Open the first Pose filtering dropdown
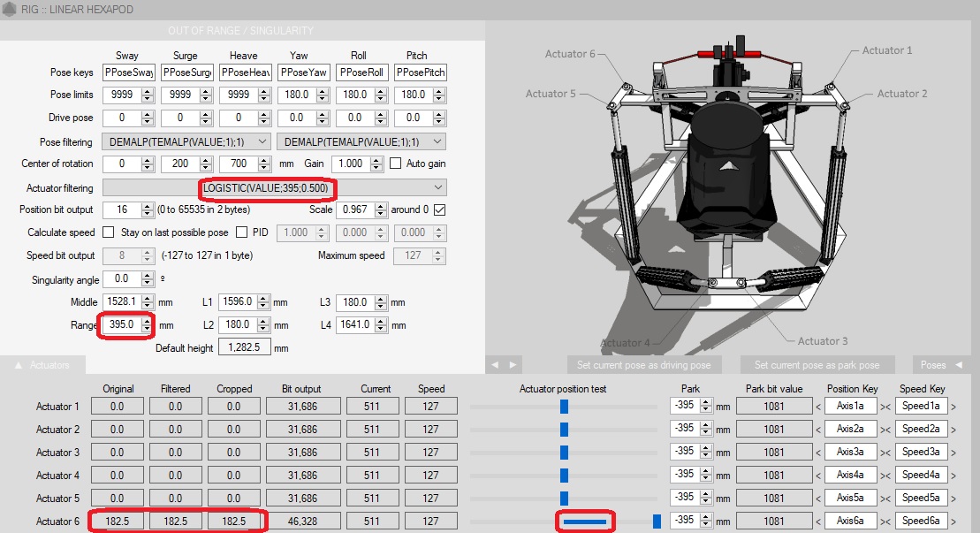Screen dimensions: 980x533 click(x=186, y=141)
